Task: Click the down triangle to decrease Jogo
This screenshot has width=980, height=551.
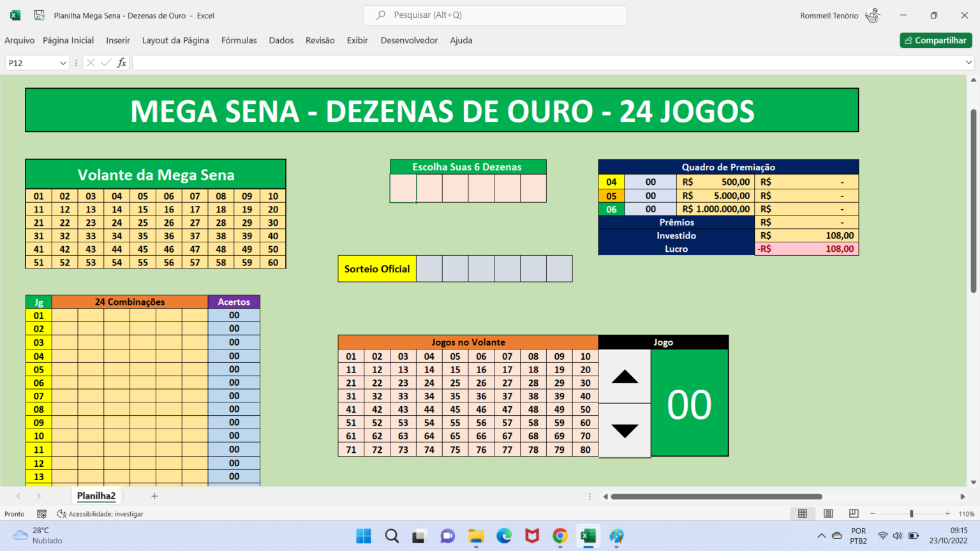Action: 625,430
